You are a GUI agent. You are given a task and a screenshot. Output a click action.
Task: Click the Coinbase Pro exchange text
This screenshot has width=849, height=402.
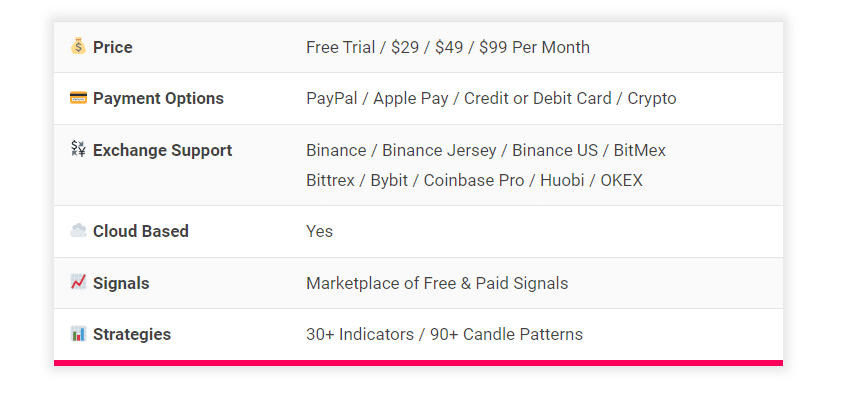pyautogui.click(x=474, y=181)
